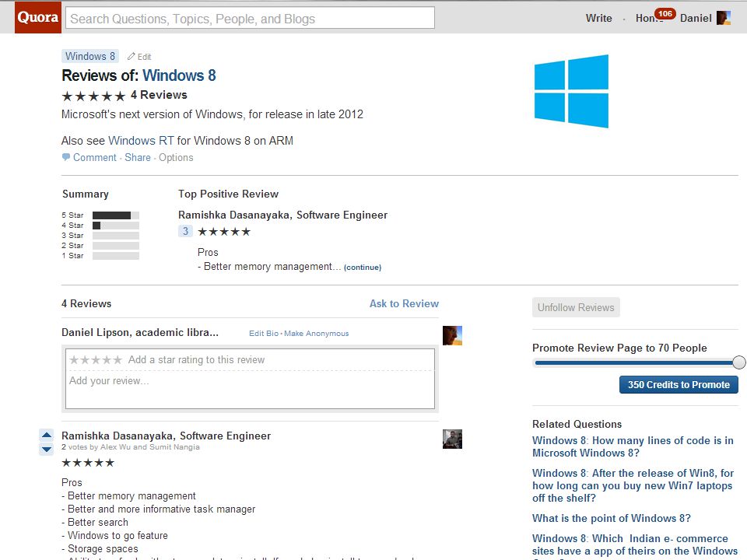
Task: Go to Home in the header
Action: [x=646, y=19]
